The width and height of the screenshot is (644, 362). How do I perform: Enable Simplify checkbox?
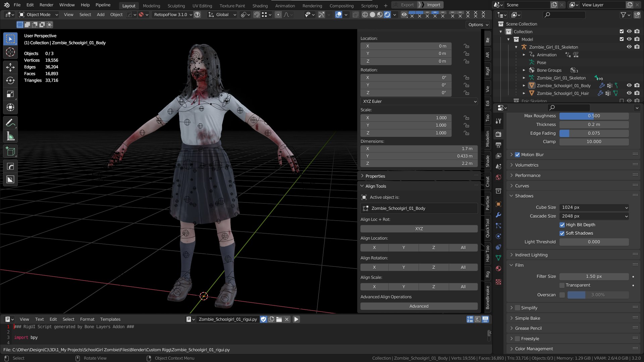[x=517, y=308]
